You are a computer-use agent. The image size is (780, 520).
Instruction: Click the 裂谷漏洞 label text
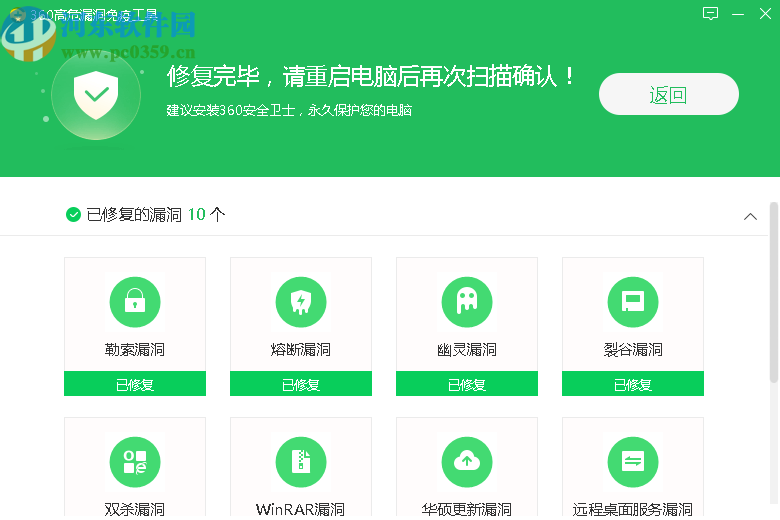click(x=633, y=350)
